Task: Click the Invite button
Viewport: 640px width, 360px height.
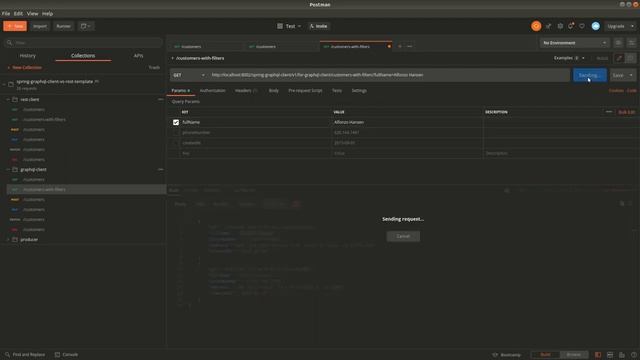Action: point(319,26)
